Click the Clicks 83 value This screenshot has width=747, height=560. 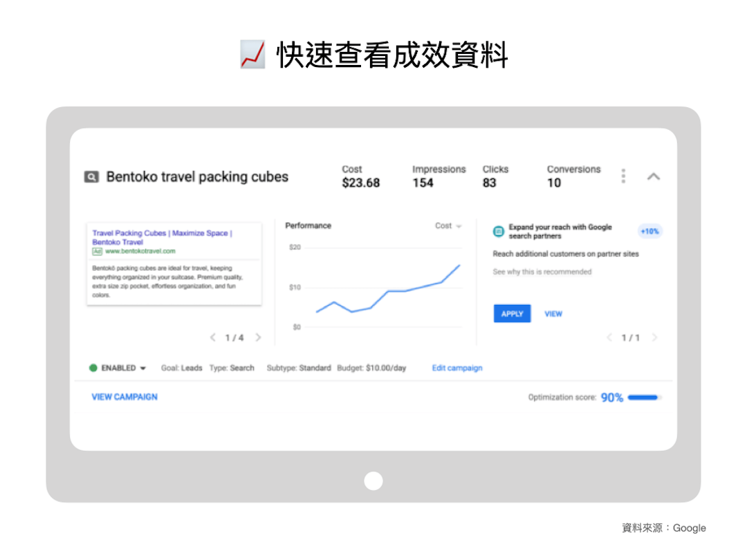point(489,183)
